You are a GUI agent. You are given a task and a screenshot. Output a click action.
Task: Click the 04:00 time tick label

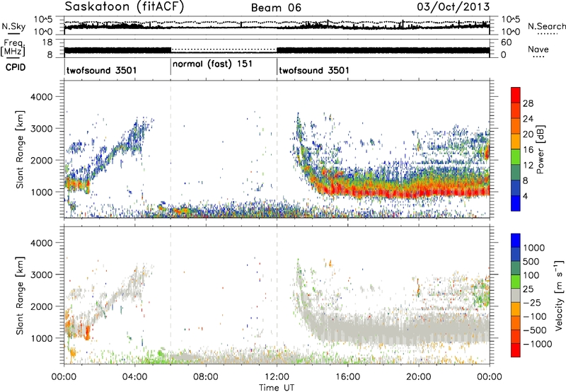(134, 377)
